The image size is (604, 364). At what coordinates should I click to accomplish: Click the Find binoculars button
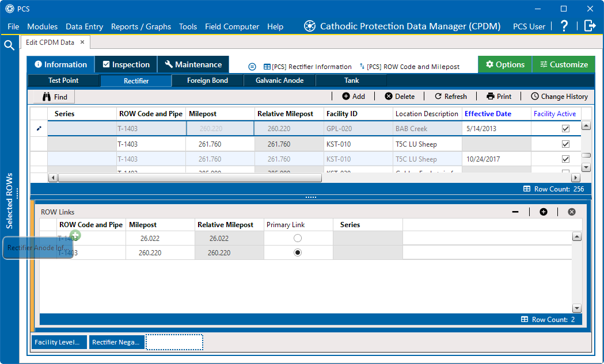(54, 97)
